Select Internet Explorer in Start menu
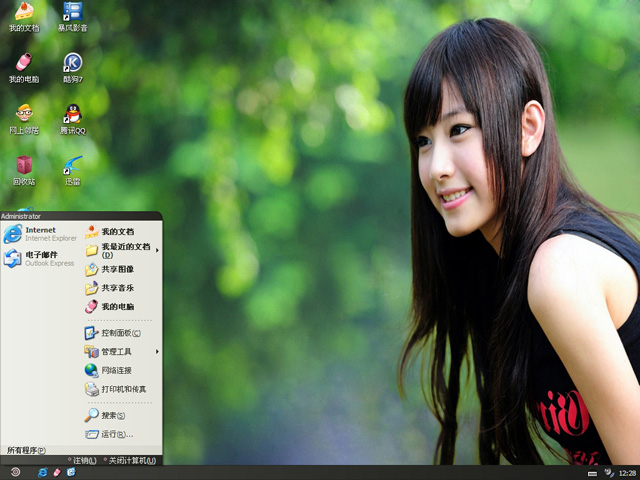Screen dimensions: 640x480 (40, 234)
